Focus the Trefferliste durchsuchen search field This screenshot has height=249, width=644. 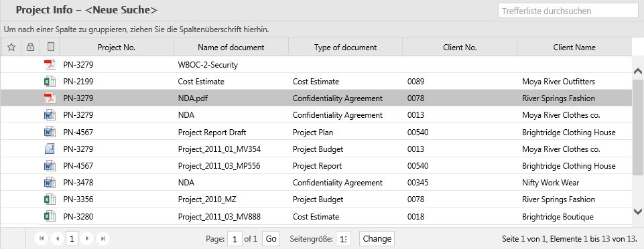pos(568,11)
